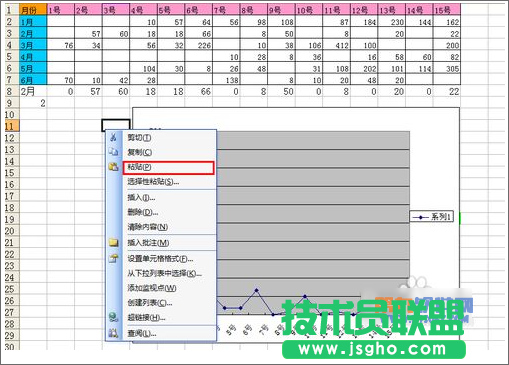
Task: Click the cell containing 2 in row 9
Action: (33, 103)
